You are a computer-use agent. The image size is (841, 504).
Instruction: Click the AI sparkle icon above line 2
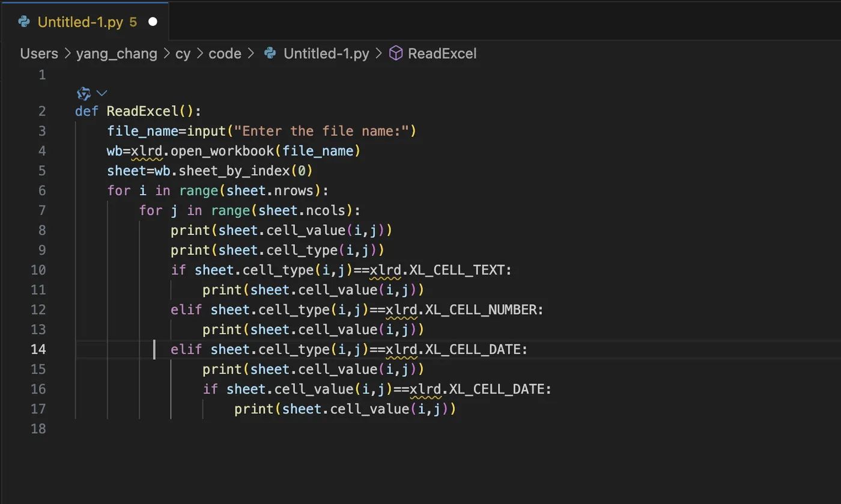(83, 93)
